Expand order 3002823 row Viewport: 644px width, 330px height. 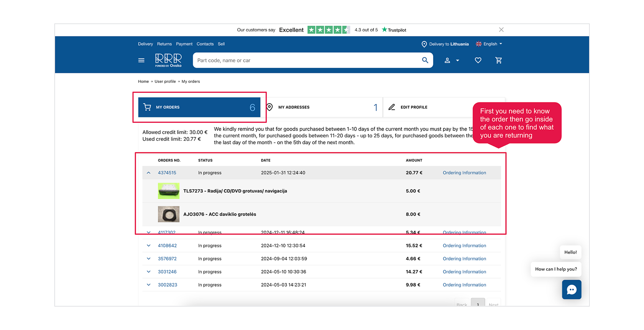(149, 285)
